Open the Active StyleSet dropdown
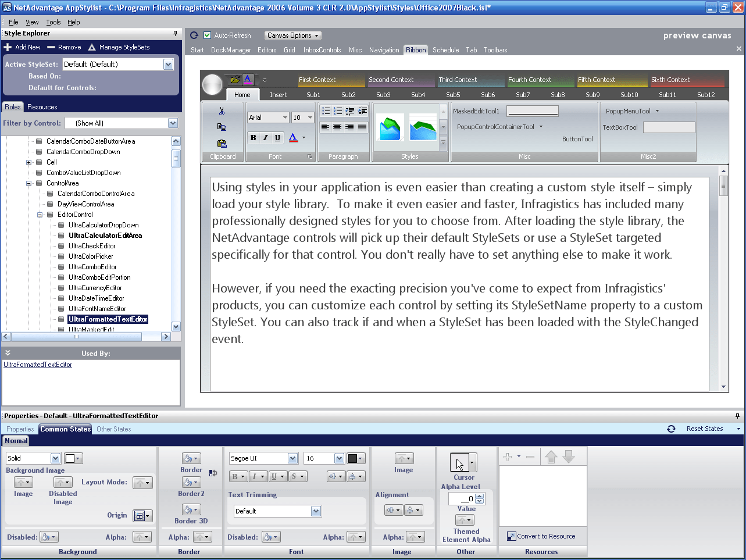The width and height of the screenshot is (746, 560). point(168,65)
